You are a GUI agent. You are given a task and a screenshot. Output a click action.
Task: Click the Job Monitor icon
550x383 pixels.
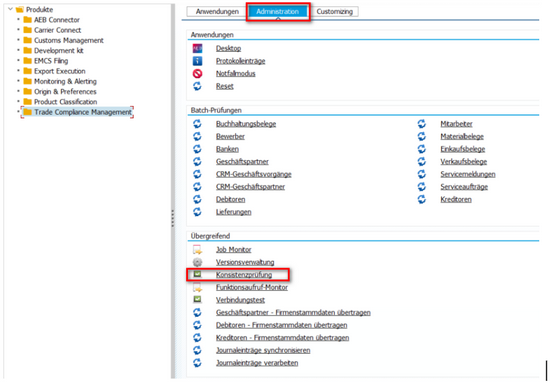click(197, 250)
